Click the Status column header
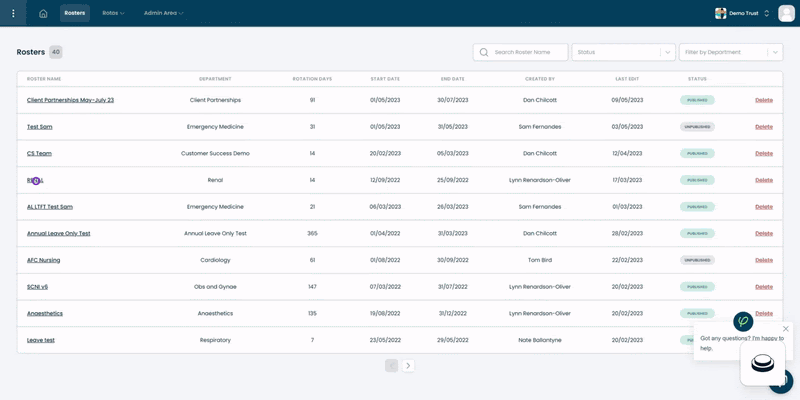 click(x=697, y=79)
